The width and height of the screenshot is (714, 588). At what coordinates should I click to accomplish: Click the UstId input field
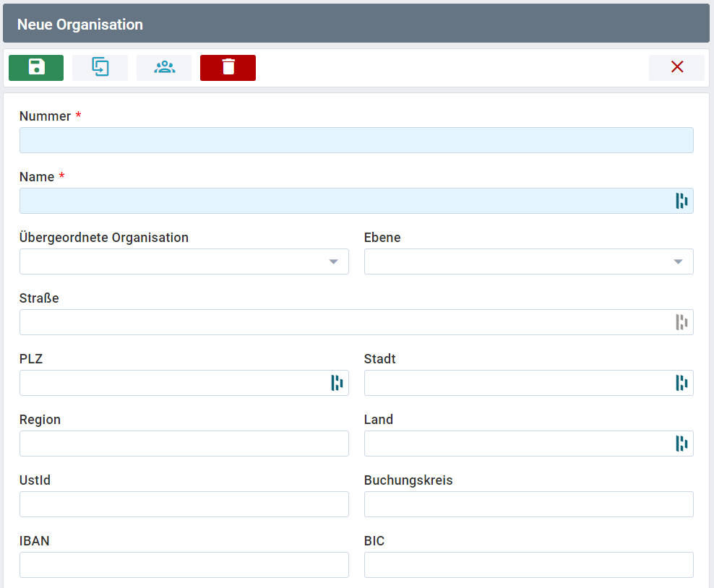click(x=184, y=504)
